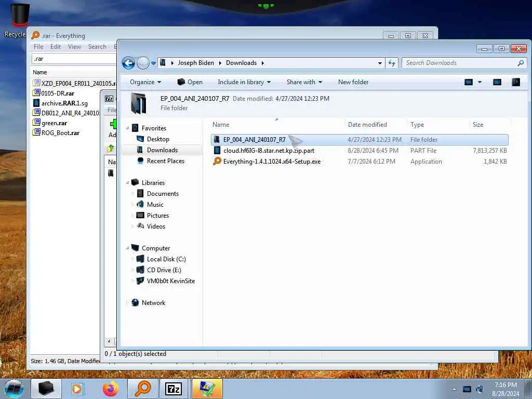This screenshot has width=532, height=399.
Task: Click the Explorer help icon
Action: [516, 82]
